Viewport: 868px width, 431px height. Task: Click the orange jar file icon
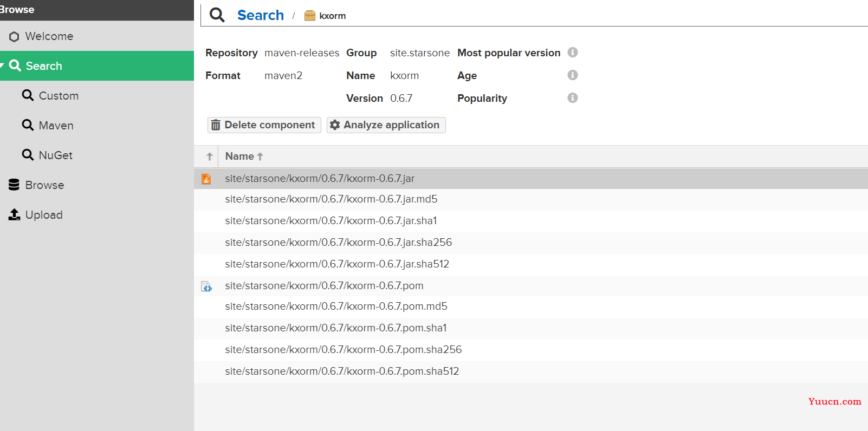point(206,179)
